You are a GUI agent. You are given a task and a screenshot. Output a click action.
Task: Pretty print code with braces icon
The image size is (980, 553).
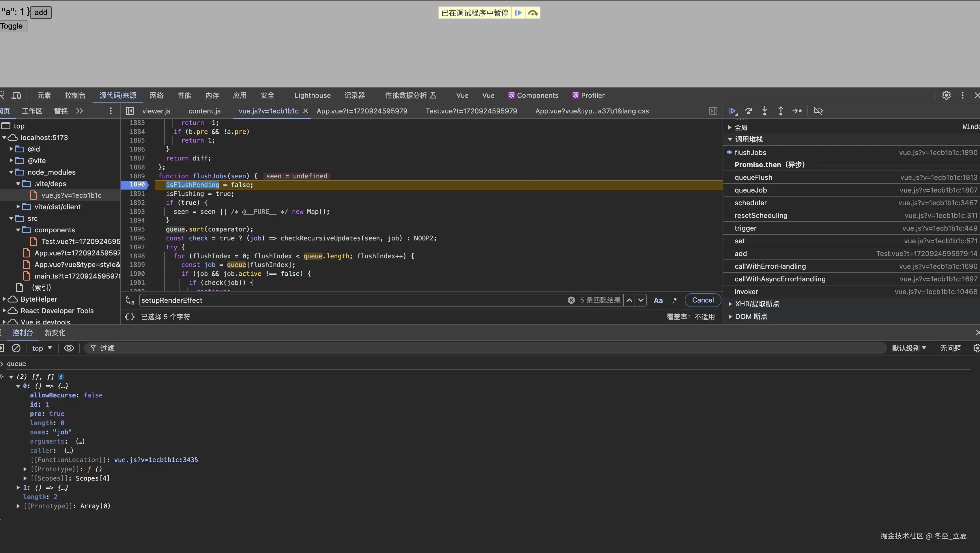[130, 317]
